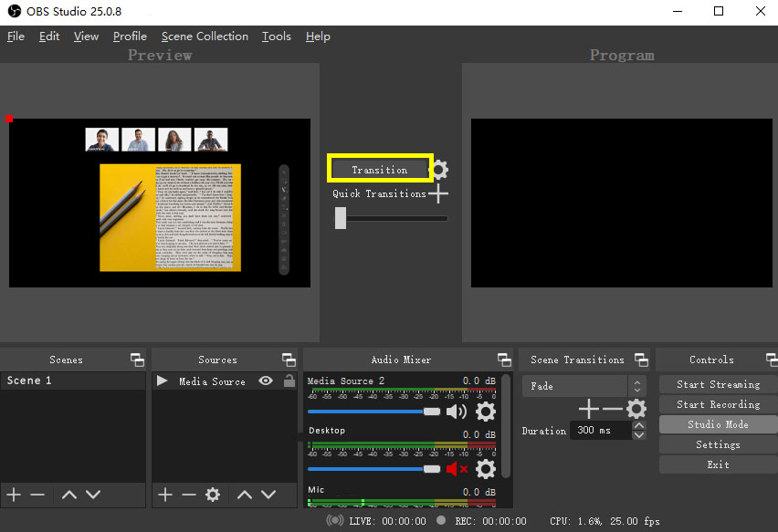Toggle the Media Source lock
The image size is (778, 532).
click(289, 381)
